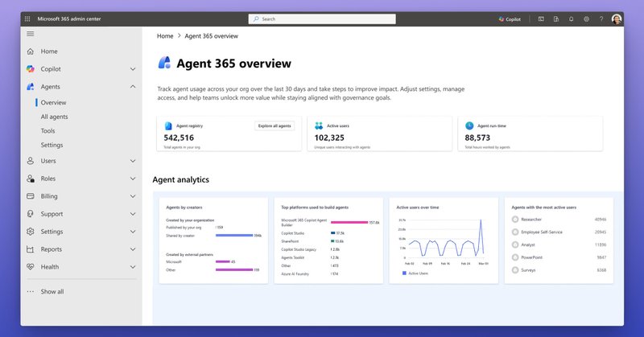Expand the Roles menu chevron
Image resolution: width=644 pixels, height=337 pixels.
pyautogui.click(x=133, y=179)
